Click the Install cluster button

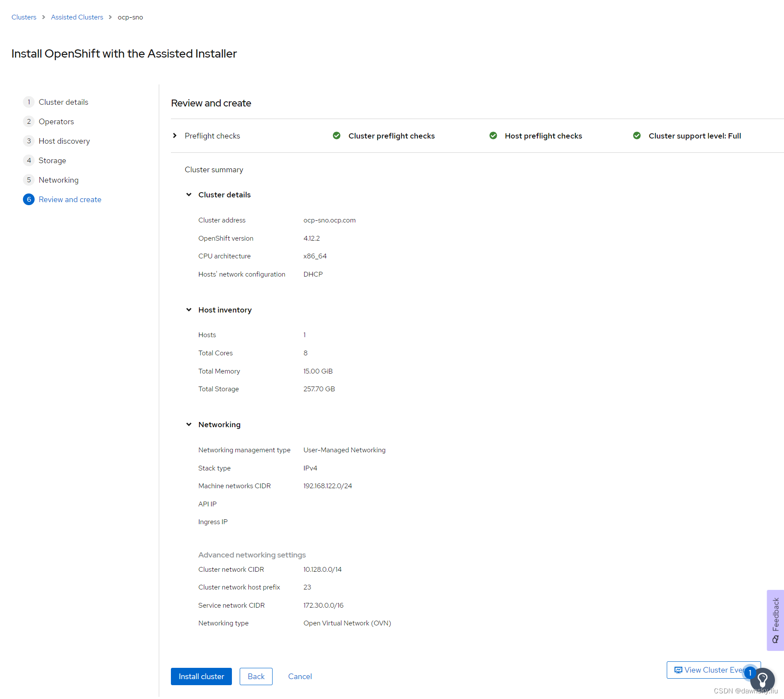(x=201, y=676)
